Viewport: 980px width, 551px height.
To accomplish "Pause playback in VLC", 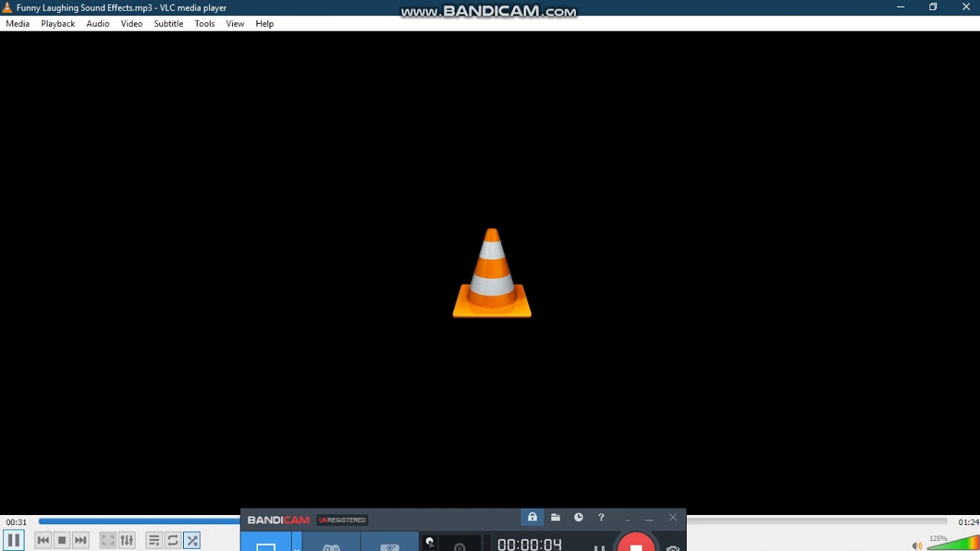I will click(13, 540).
